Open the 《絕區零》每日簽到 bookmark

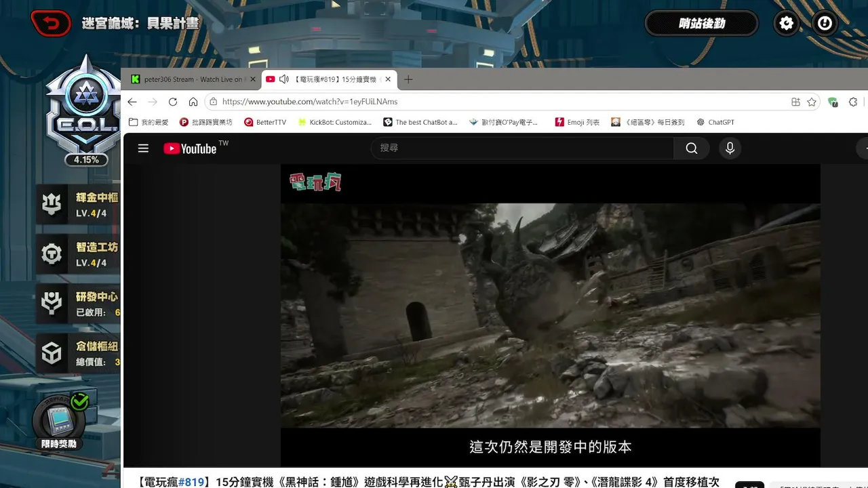pyautogui.click(x=648, y=122)
